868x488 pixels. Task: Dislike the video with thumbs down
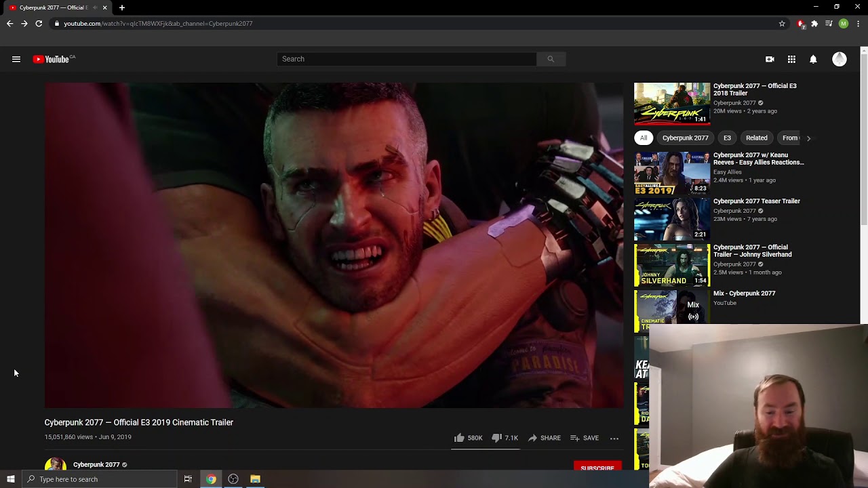[496, 438]
